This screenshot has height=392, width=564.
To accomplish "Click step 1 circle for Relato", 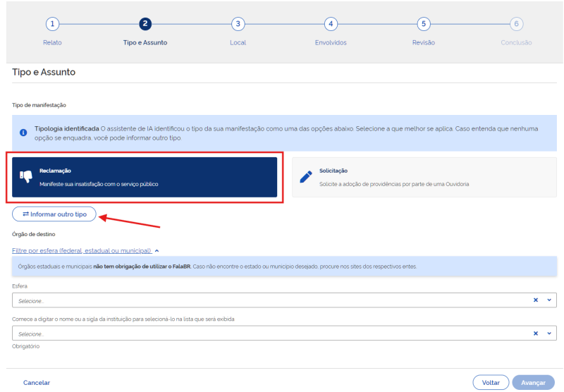I will 52,24.
